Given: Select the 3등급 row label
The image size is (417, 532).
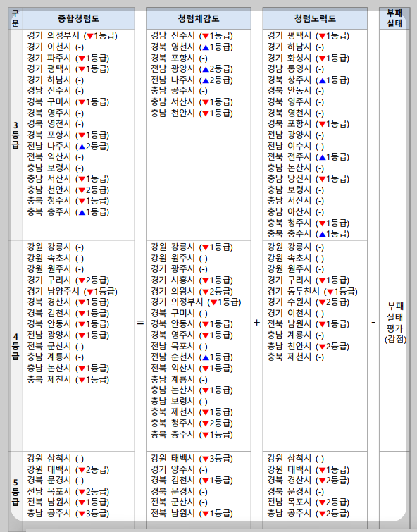Looking at the screenshot, I should 15,135.
